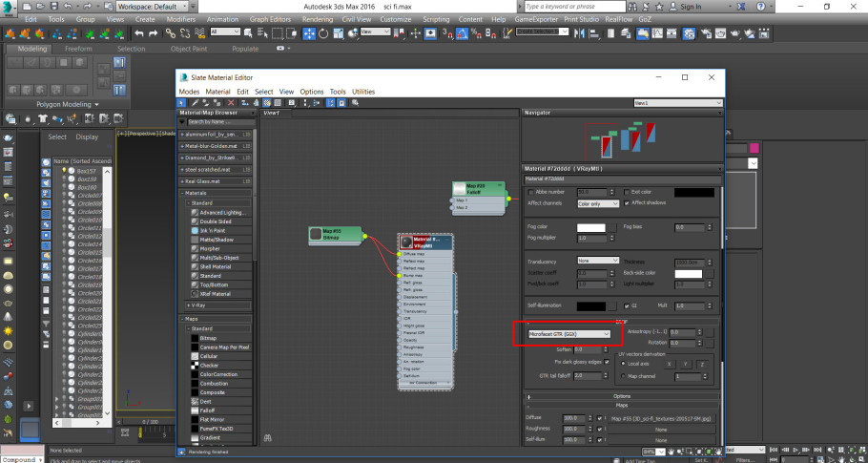Click the Help question mark icon
The image size is (868, 463).
point(762,7)
